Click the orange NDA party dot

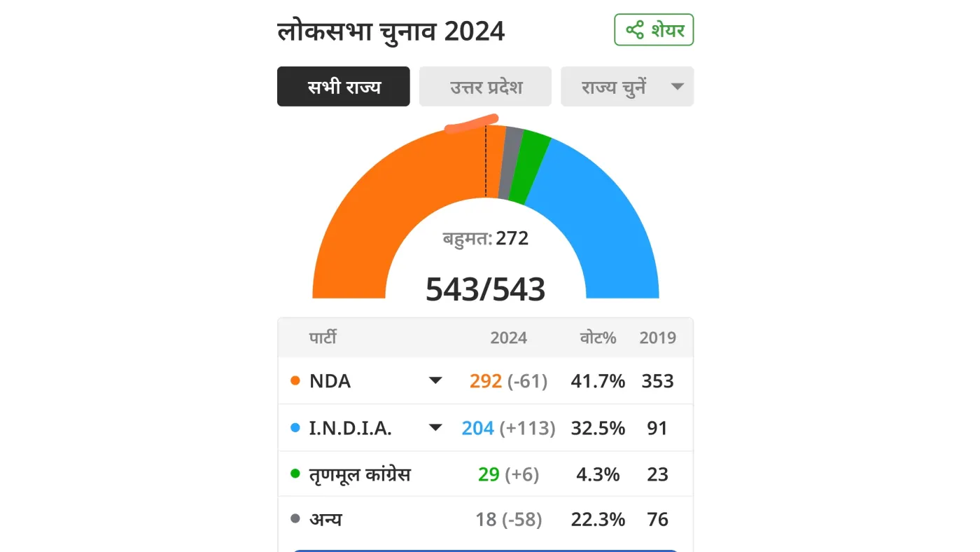coord(295,381)
